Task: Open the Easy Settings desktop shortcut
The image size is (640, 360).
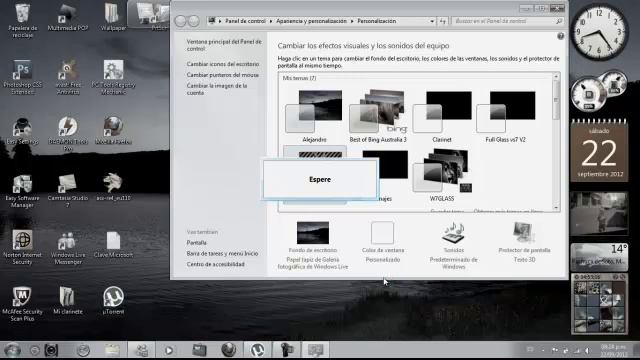Action: point(22,131)
